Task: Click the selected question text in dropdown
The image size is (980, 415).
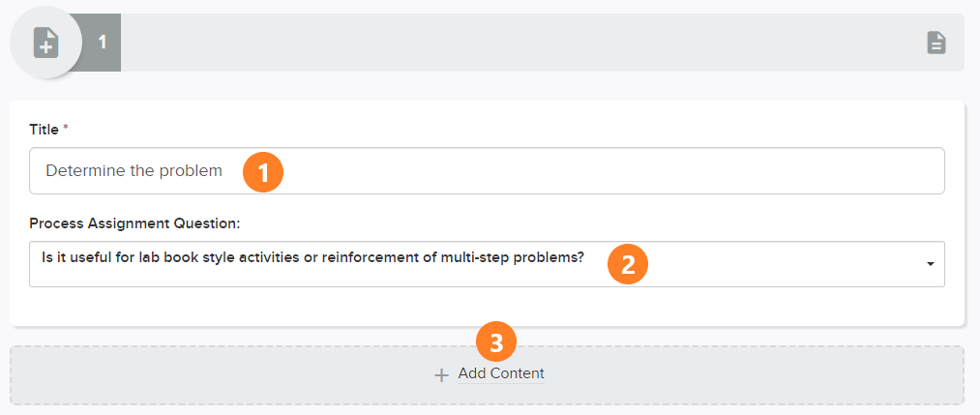Action: click(312, 257)
